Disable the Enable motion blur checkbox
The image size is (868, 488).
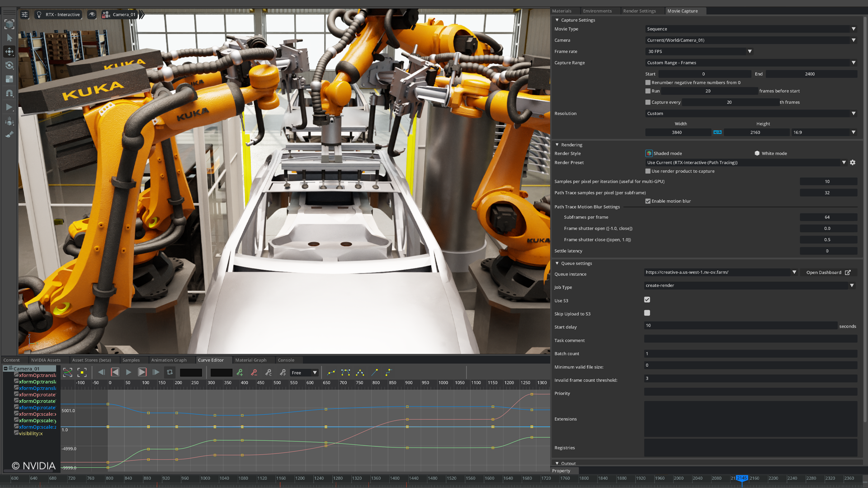coord(648,201)
